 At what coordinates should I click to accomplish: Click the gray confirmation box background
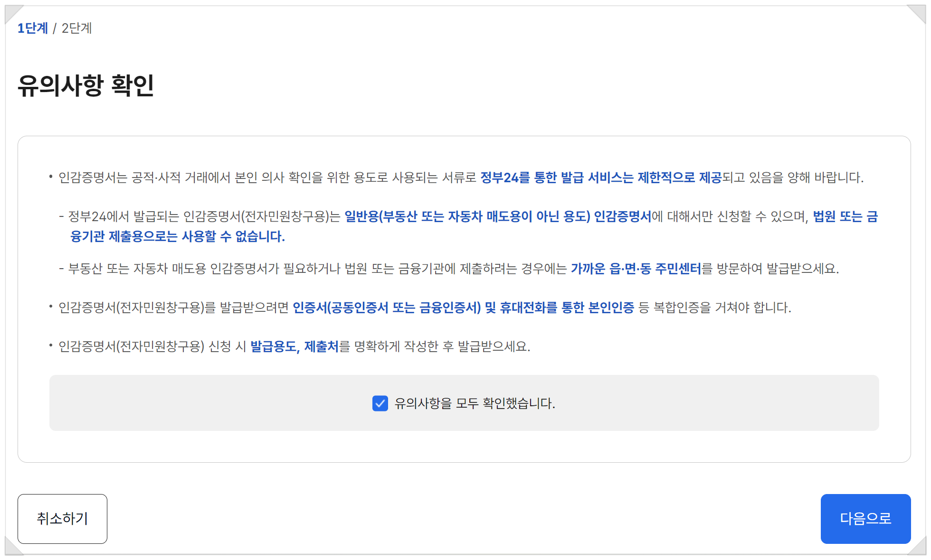click(190, 403)
